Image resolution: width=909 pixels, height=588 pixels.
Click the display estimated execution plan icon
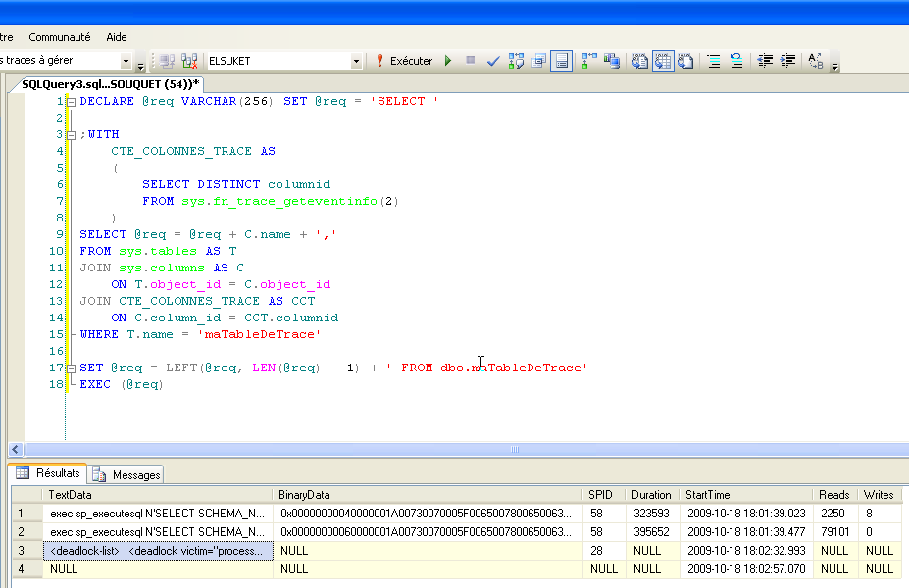[x=517, y=61]
